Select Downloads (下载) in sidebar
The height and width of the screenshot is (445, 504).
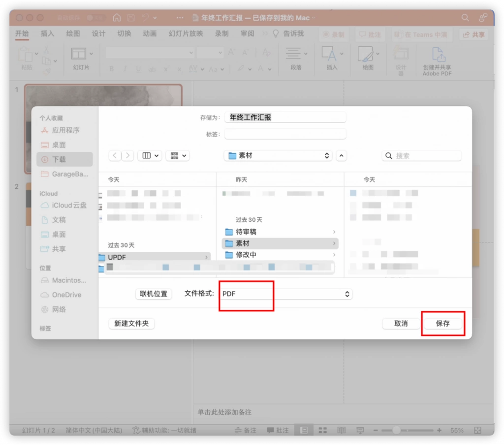tap(65, 159)
